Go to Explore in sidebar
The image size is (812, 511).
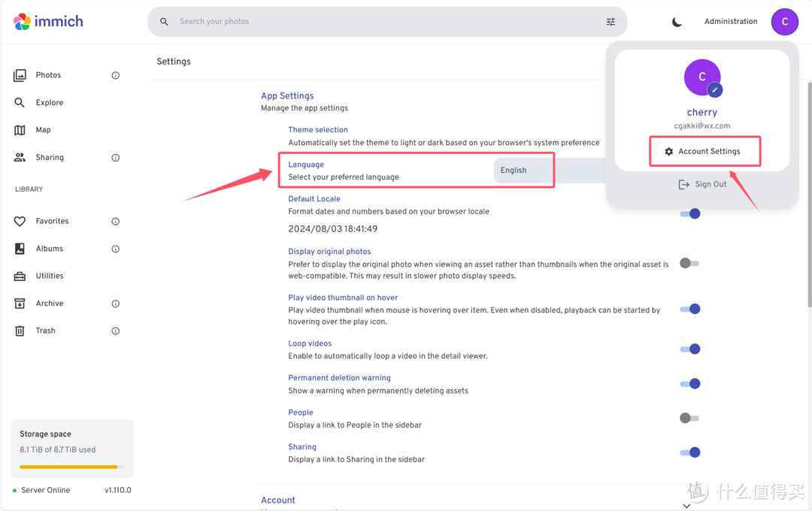point(50,103)
